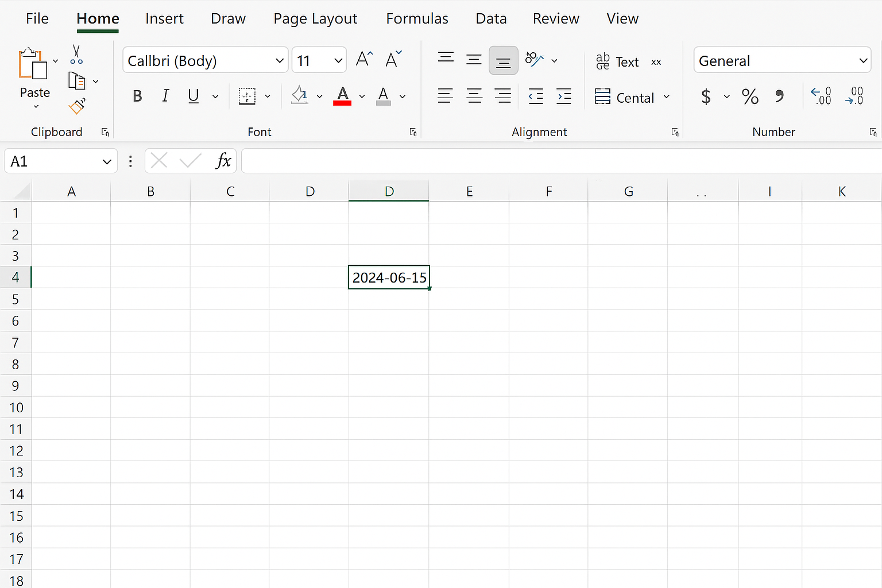The image size is (882, 588).
Task: Align text left
Action: pos(445,96)
